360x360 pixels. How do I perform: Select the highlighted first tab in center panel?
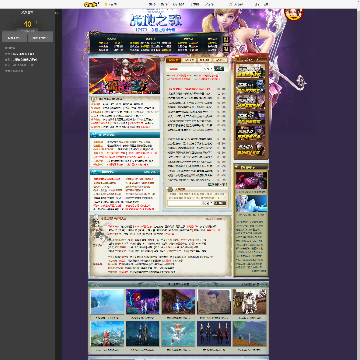tap(173, 60)
